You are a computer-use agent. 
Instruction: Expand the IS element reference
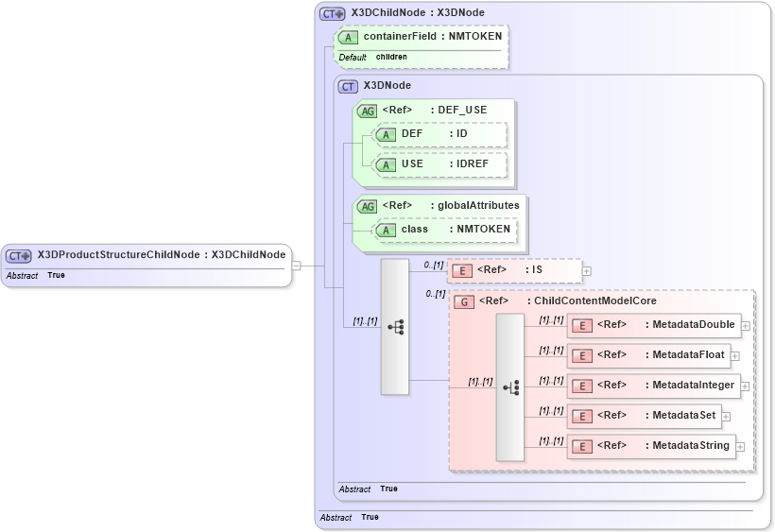tap(587, 271)
